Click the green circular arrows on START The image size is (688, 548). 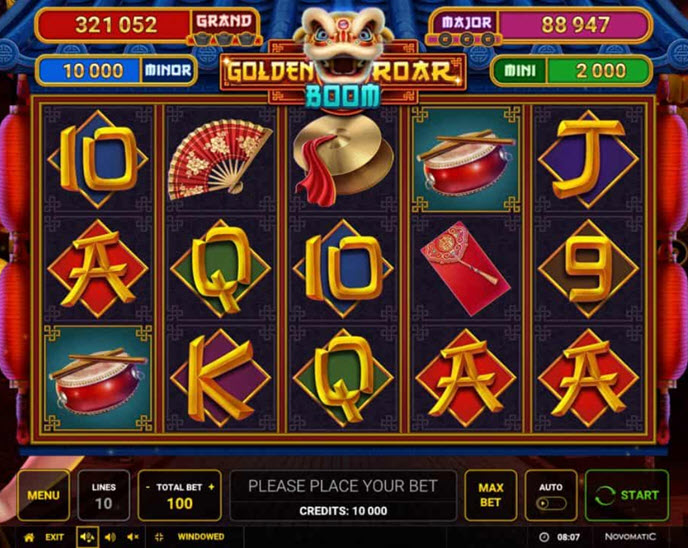coord(605,496)
